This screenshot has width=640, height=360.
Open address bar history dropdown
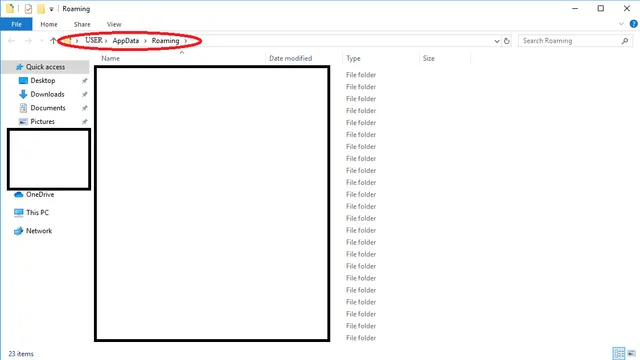tap(497, 41)
